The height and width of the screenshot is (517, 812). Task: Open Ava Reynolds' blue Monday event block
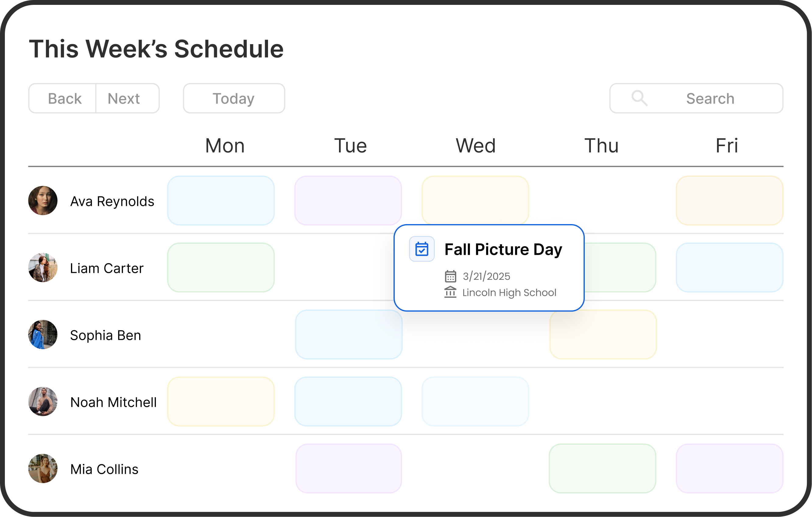tap(221, 201)
